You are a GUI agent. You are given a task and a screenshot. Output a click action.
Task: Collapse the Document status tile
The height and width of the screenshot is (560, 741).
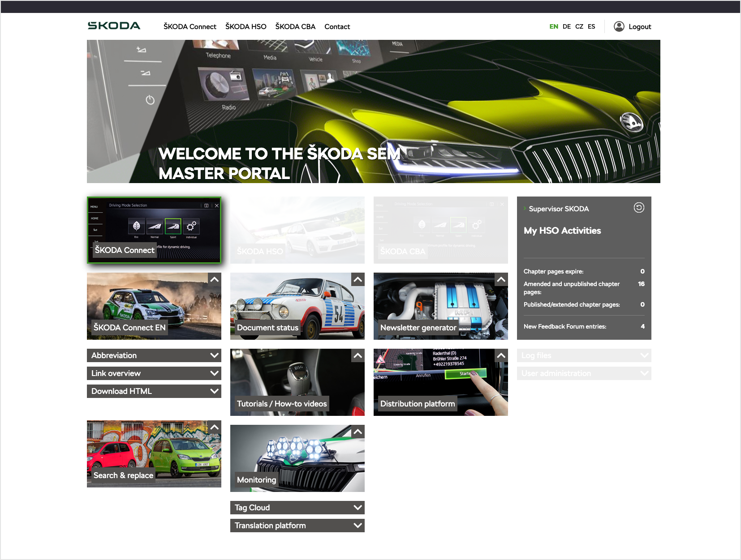[358, 279]
